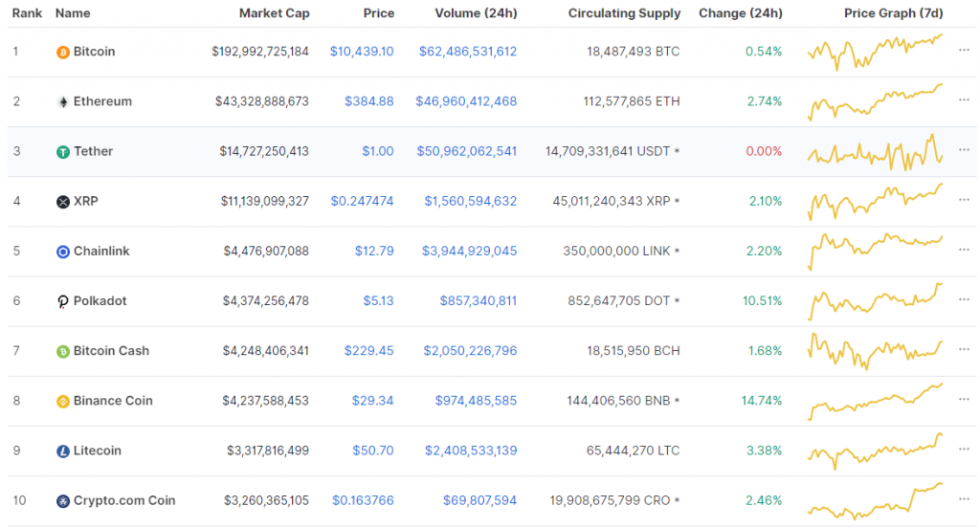This screenshot has width=980, height=528.
Task: Open the Ethereum name link
Action: pos(102,101)
